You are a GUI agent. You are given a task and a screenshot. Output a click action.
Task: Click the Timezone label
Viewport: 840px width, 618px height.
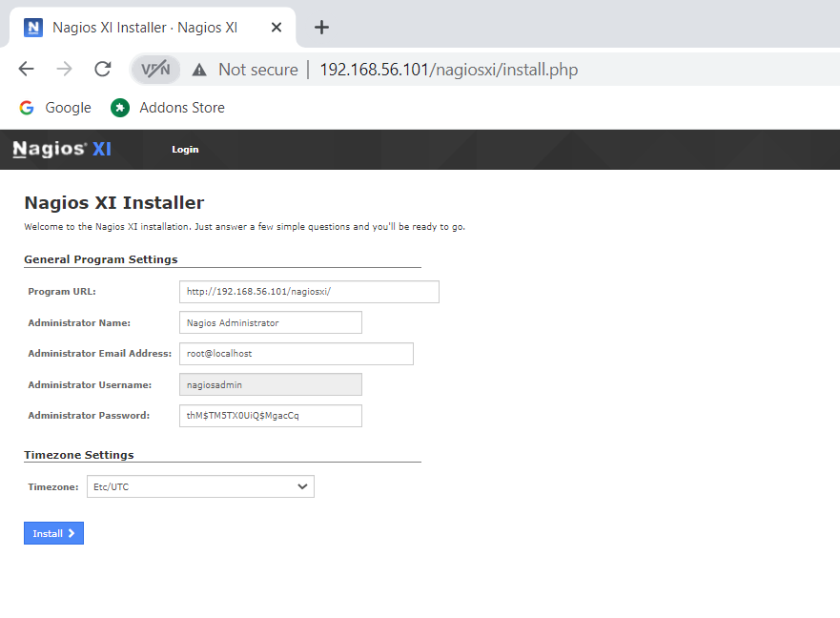53,486
